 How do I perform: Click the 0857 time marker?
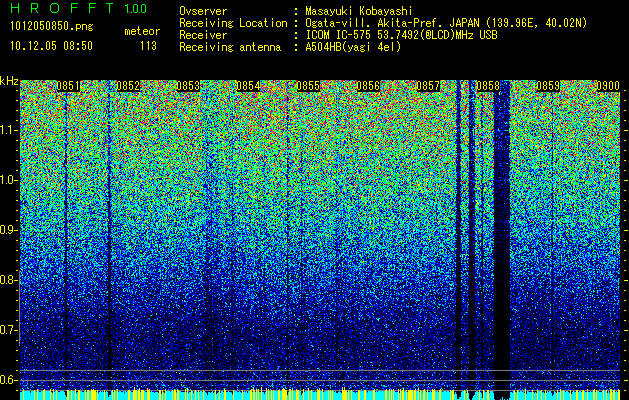point(428,86)
